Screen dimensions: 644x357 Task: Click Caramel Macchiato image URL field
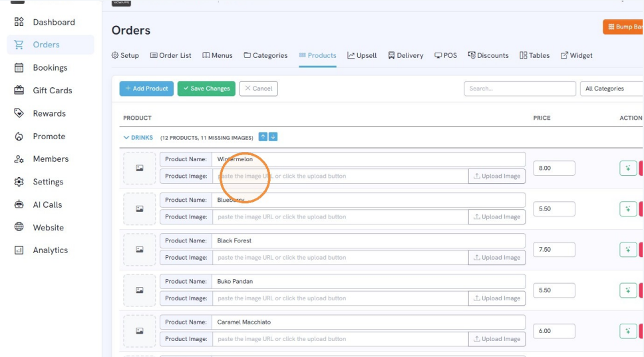coord(340,339)
